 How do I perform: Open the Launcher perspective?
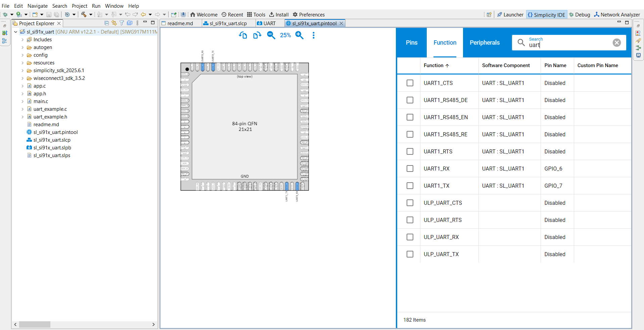pyautogui.click(x=510, y=14)
